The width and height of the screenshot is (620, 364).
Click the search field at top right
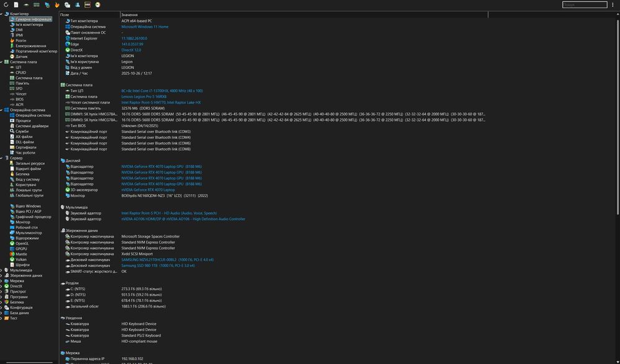585,5
